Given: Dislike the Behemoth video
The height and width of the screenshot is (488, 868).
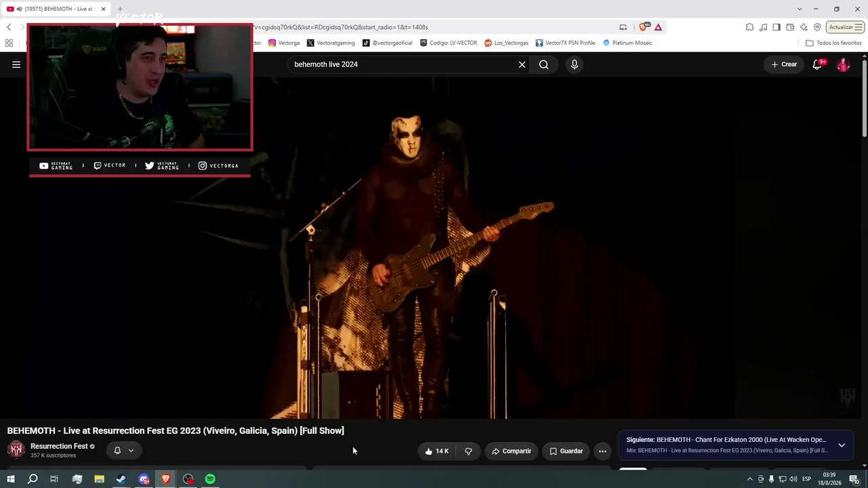Looking at the screenshot, I should (x=468, y=451).
